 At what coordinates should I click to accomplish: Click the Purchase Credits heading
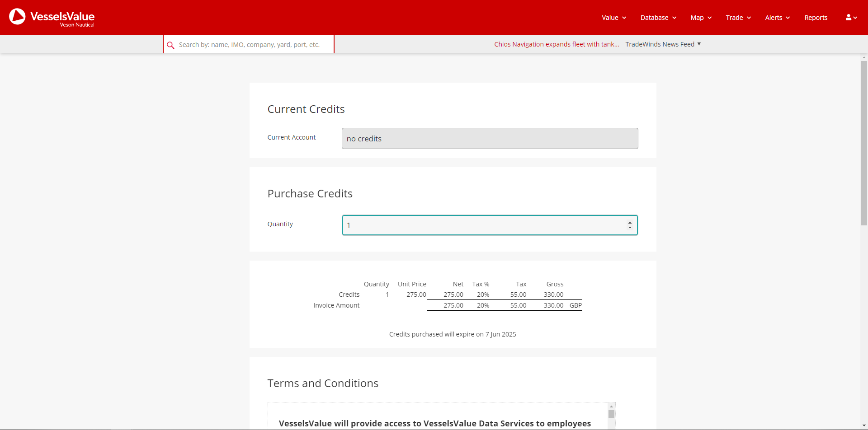[310, 193]
